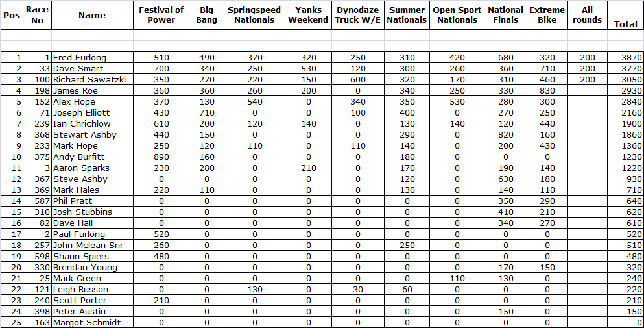Image resolution: width=644 pixels, height=328 pixels.
Task: Select the Festival of Power header
Action: pyautogui.click(x=161, y=15)
